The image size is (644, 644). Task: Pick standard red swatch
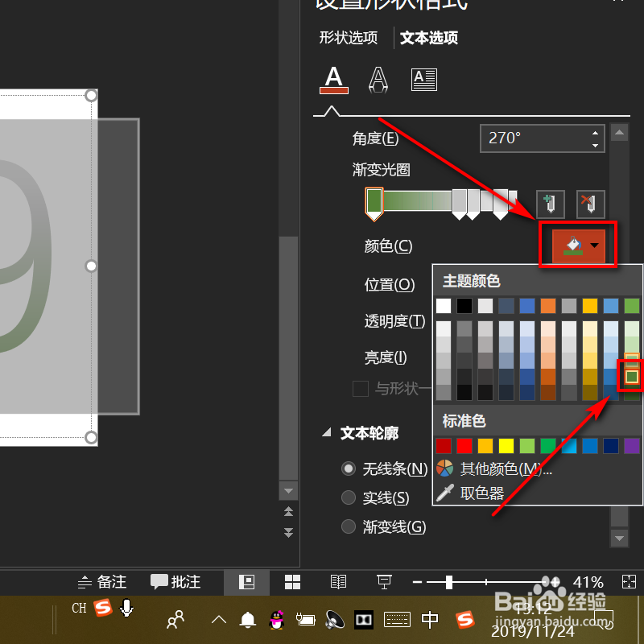click(x=464, y=446)
